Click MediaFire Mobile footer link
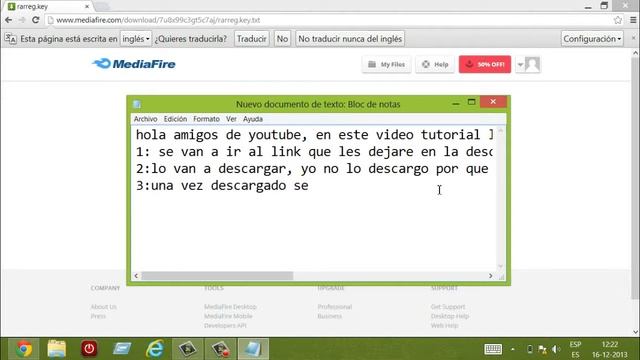 tap(228, 316)
